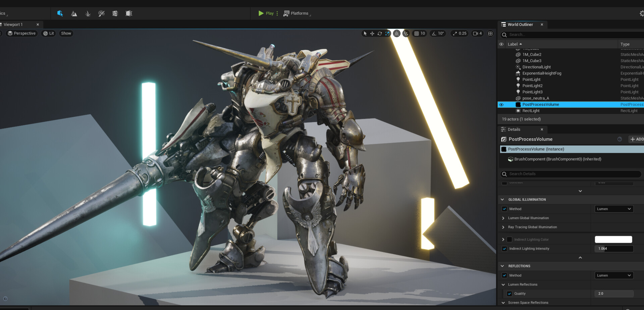
Task: Toggle rotation snap angle icon
Action: [x=434, y=34]
